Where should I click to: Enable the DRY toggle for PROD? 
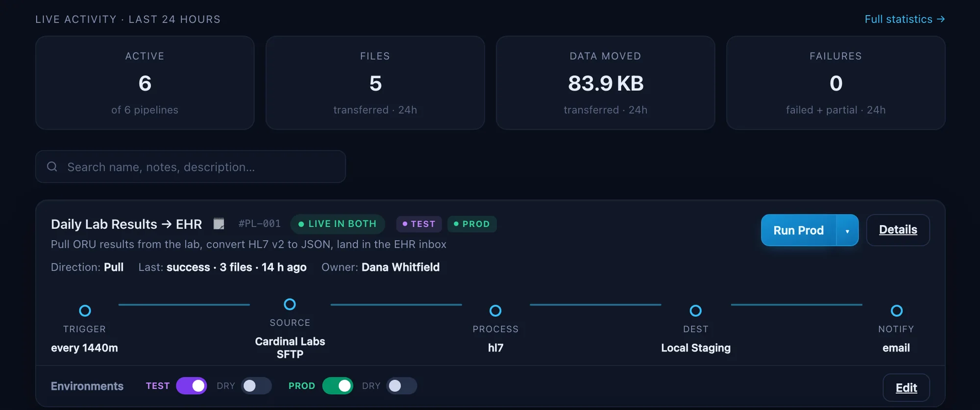[402, 386]
